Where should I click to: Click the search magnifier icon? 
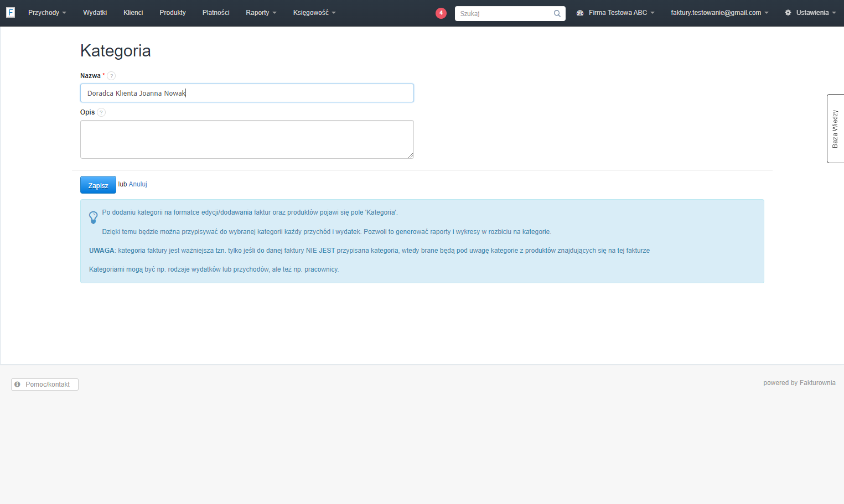(557, 13)
